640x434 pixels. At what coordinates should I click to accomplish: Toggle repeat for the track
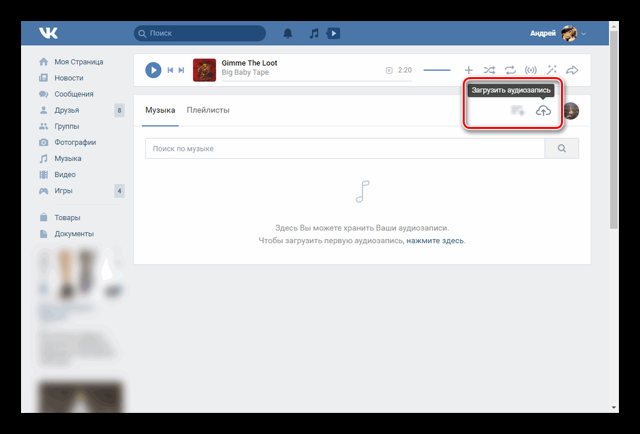510,70
